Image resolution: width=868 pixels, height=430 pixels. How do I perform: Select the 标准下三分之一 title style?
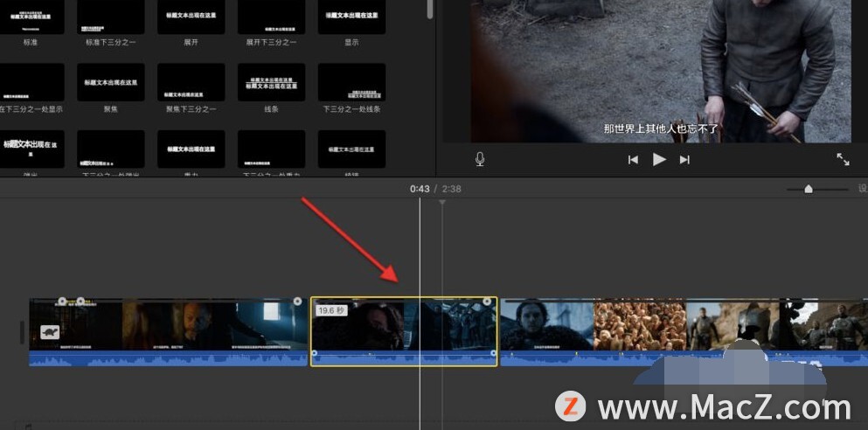(111, 17)
